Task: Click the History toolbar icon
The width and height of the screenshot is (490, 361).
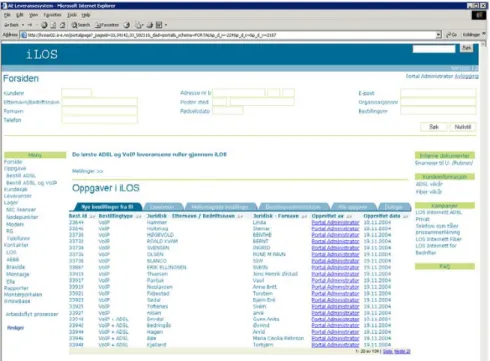Action: point(127,25)
